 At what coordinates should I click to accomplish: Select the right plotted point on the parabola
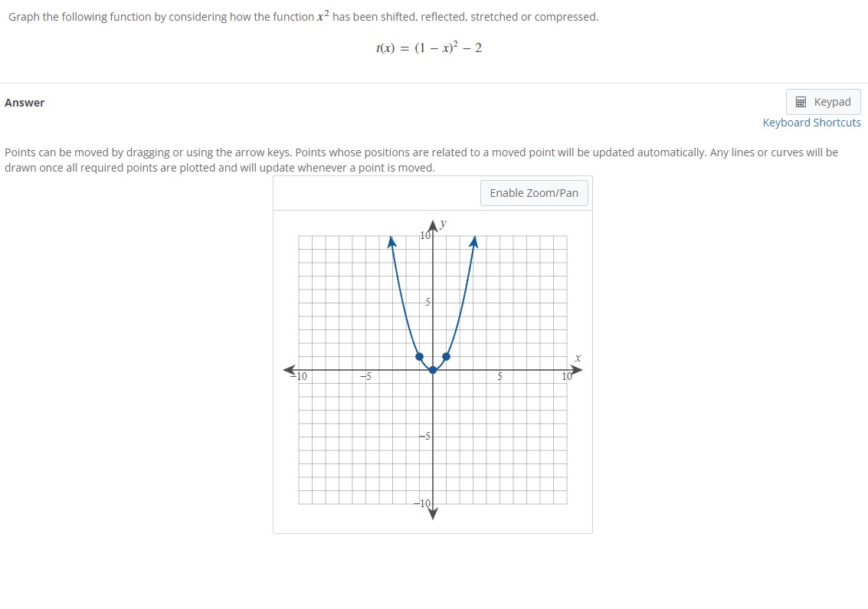446,356
